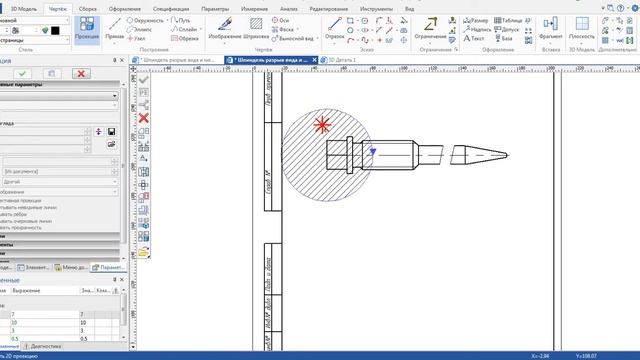Image resolution: width=640 pixels, height=360 pixels.
Task: Open the Вид ribbon tab
Action: [409, 9]
